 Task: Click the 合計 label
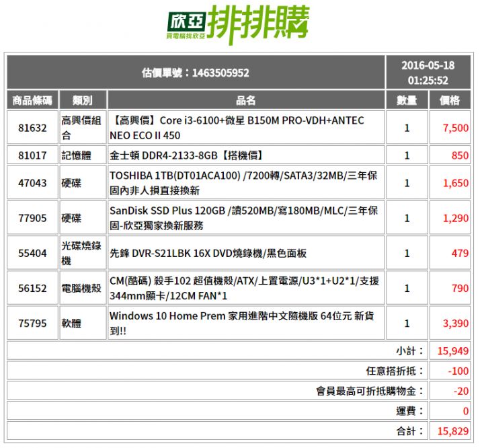(410, 431)
